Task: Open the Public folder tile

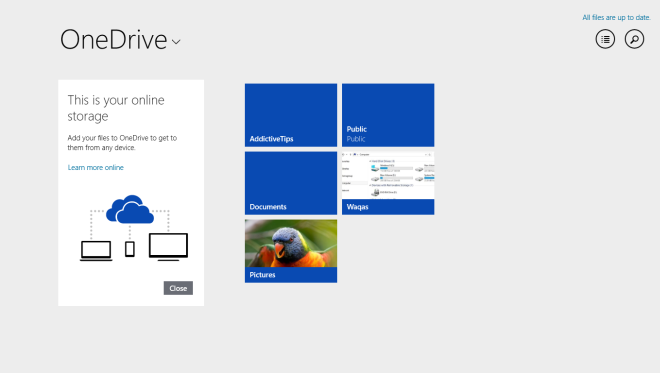Action: click(388, 115)
